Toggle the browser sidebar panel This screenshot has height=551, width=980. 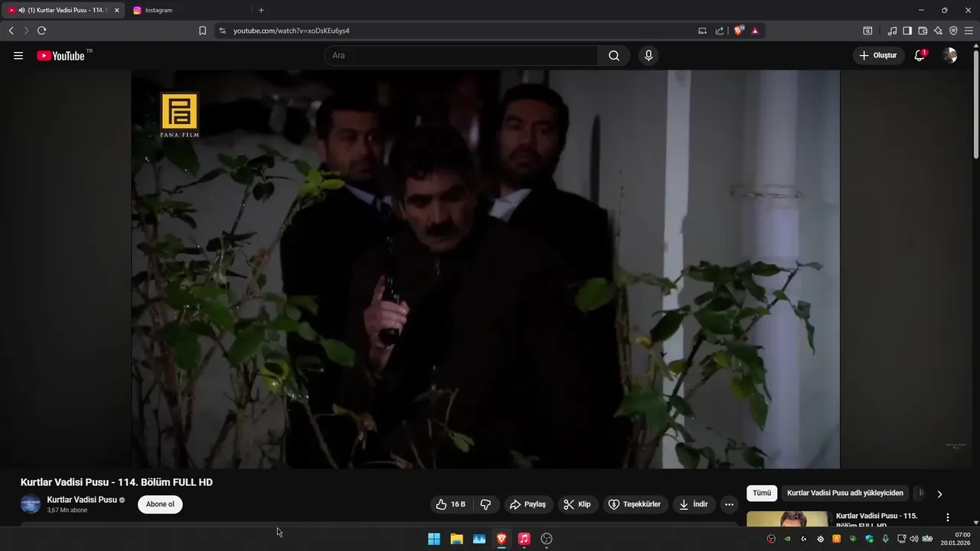(907, 31)
